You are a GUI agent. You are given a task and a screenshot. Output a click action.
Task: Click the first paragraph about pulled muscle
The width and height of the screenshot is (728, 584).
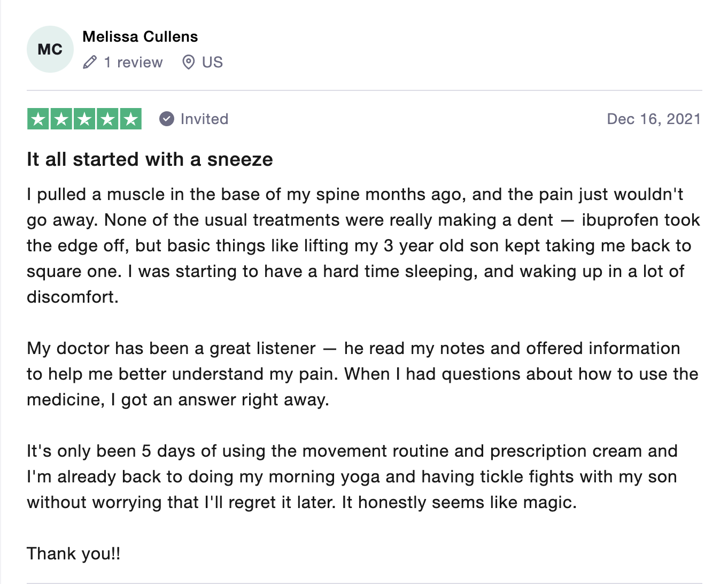point(363,245)
